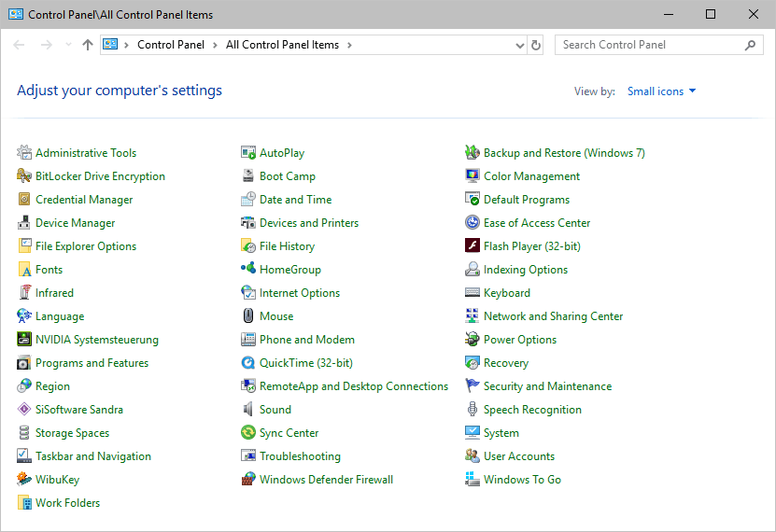This screenshot has height=532, width=776.
Task: Open the Default Programs link
Action: pyautogui.click(x=527, y=200)
